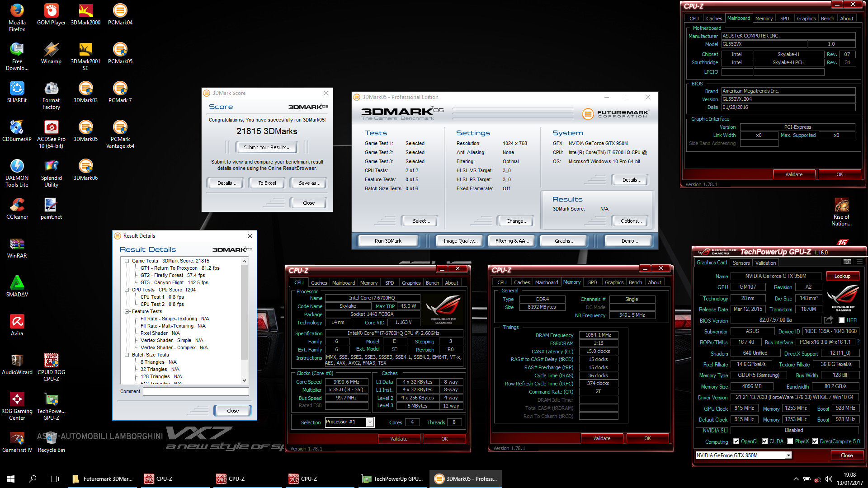Click the Save as... button
The height and width of the screenshot is (488, 868).
[x=310, y=183]
